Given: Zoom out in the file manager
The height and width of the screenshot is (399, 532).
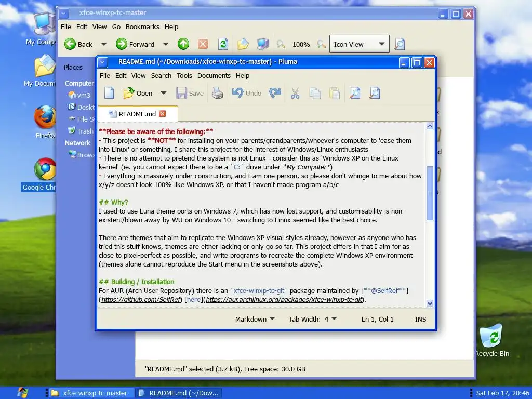Looking at the screenshot, I should point(281,44).
